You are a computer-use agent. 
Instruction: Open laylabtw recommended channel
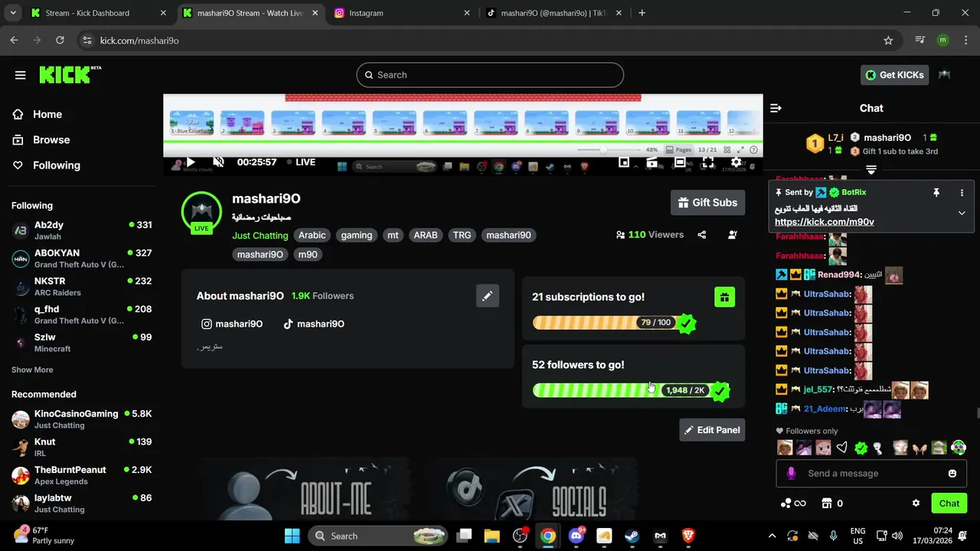tap(81, 503)
